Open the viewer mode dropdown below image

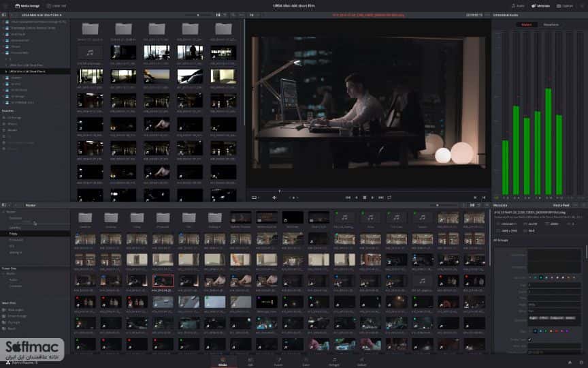255,198
